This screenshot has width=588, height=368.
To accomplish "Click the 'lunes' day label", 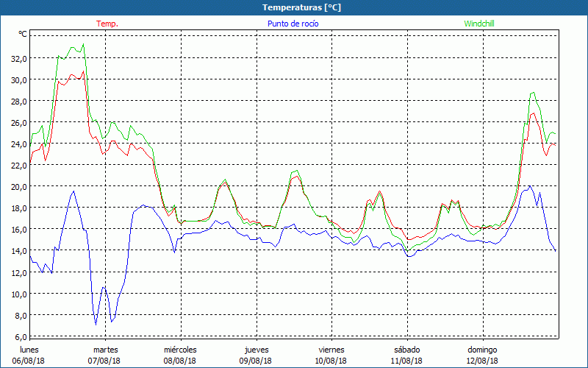I will tap(29, 350).
